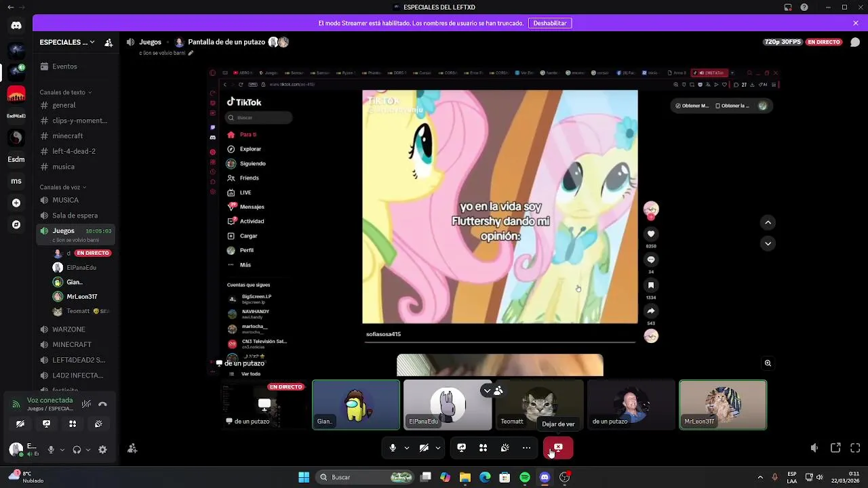Open the show members icon above participant tiles
The height and width of the screenshot is (488, 868).
pos(498,390)
